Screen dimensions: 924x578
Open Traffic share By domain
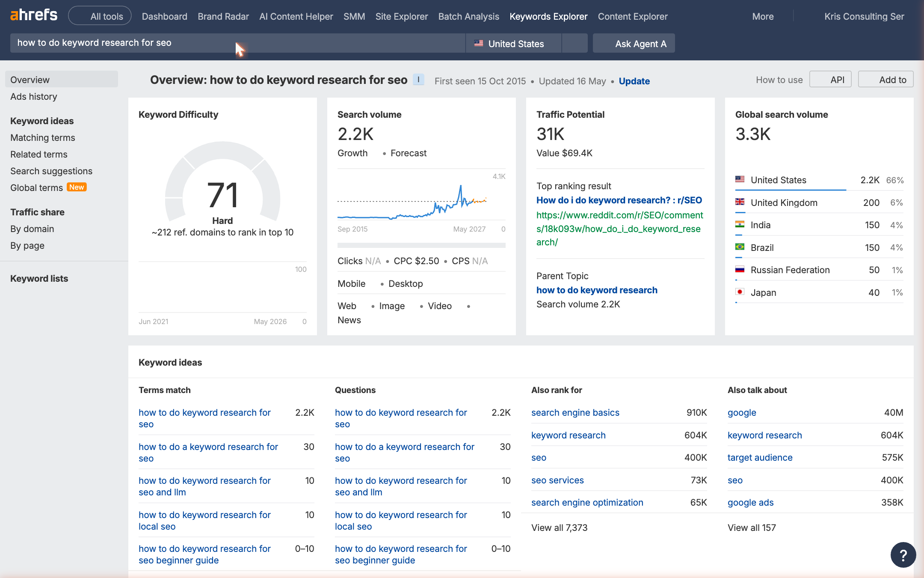point(32,229)
